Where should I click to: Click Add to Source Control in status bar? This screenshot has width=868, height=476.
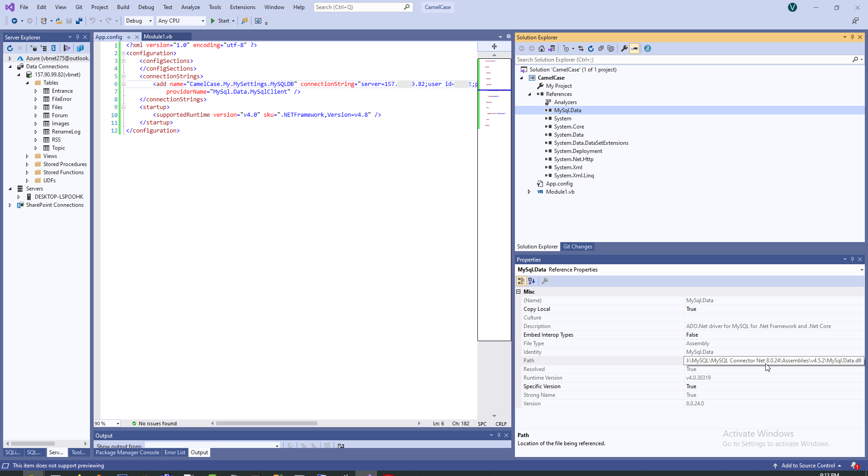point(808,466)
